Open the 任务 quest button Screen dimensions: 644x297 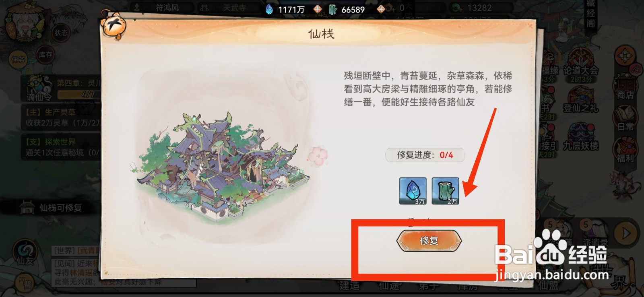[18, 60]
